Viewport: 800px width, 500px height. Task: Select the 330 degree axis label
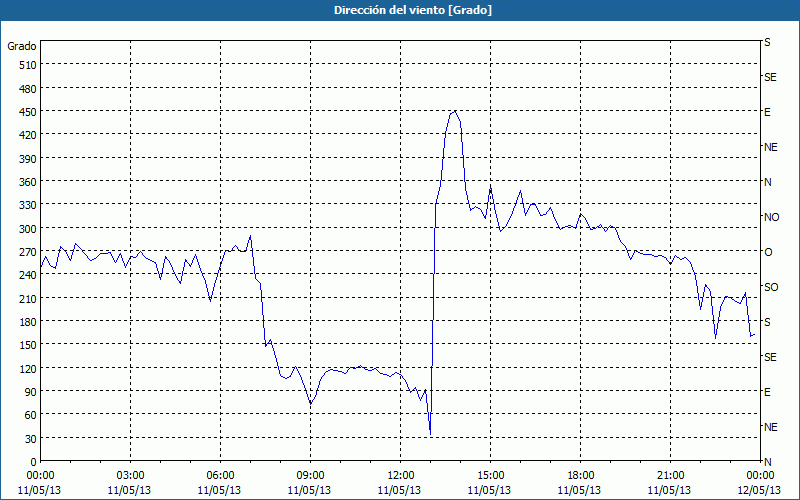[28, 205]
